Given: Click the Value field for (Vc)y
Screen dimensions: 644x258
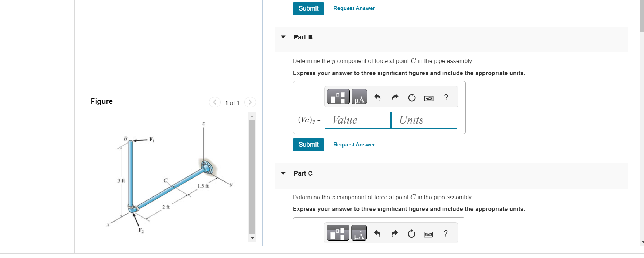Looking at the screenshot, I should [357, 120].
